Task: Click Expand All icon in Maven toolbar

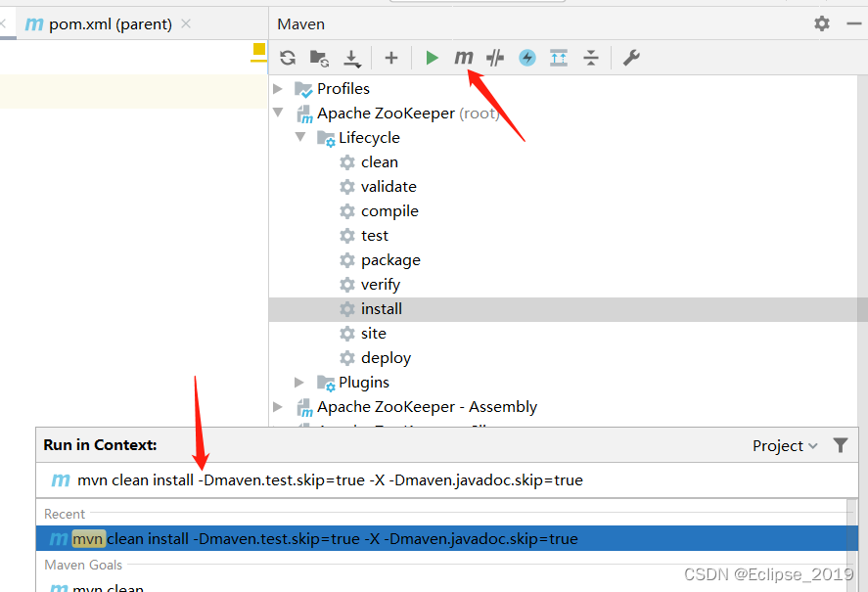Action: pyautogui.click(x=559, y=58)
